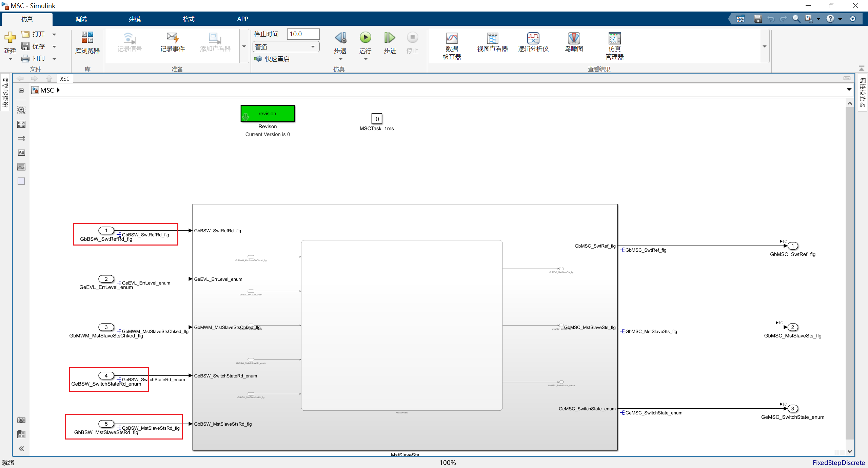Click the green Run (运行) button
The width and height of the screenshot is (868, 468).
click(x=365, y=38)
